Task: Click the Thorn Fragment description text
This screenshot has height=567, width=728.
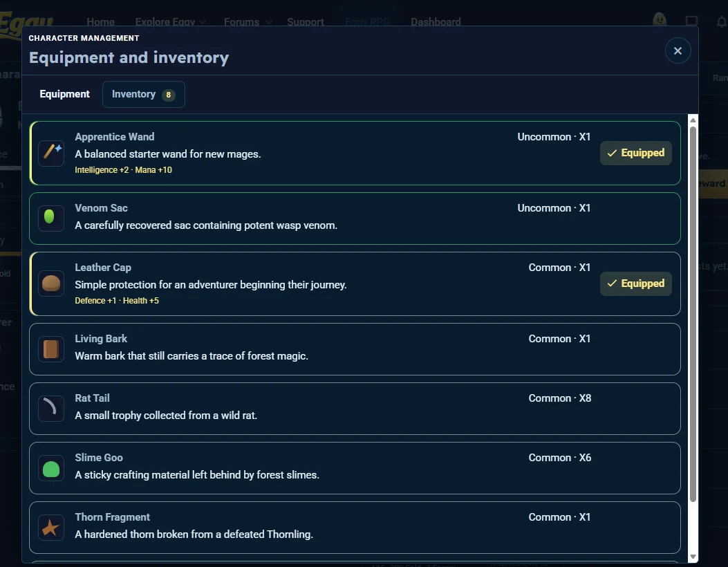Action: point(194,534)
